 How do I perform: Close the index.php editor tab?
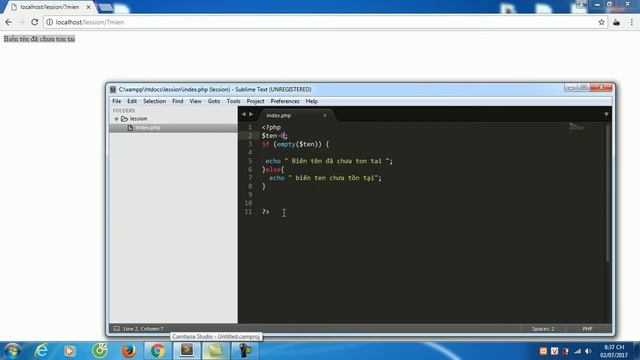point(325,116)
